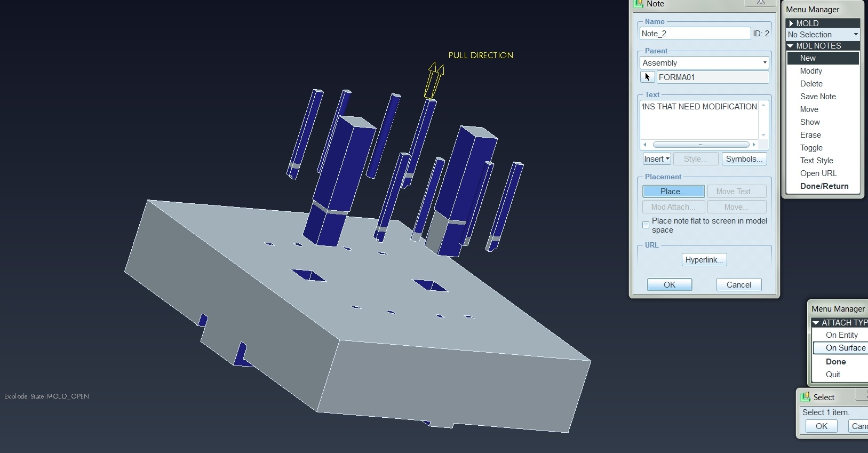
Task: Choose Modify in MDL NOTES menu
Action: pyautogui.click(x=811, y=71)
